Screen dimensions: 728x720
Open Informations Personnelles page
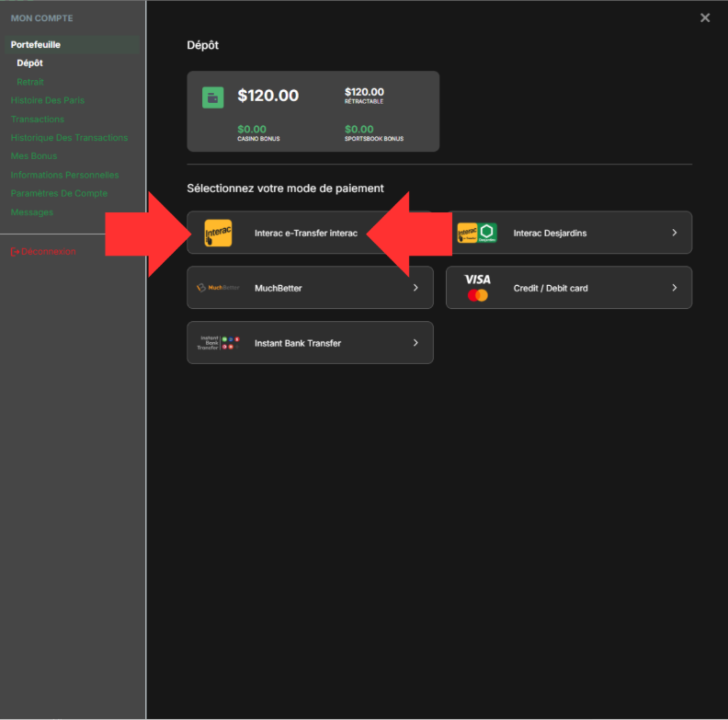[64, 175]
